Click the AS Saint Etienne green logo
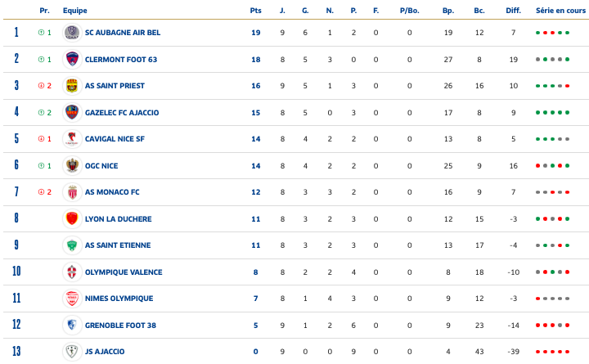The height and width of the screenshot is (364, 589). (x=72, y=245)
